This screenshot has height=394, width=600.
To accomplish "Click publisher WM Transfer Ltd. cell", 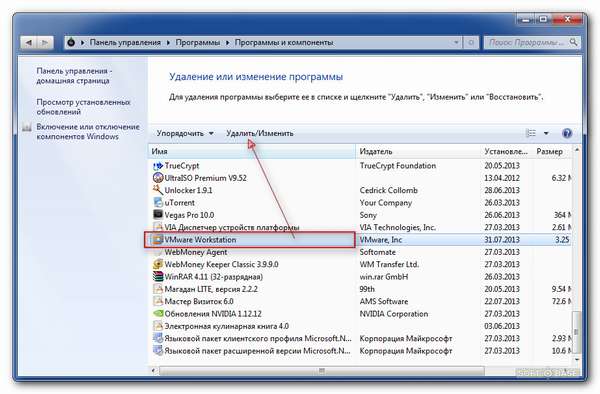I will [389, 264].
